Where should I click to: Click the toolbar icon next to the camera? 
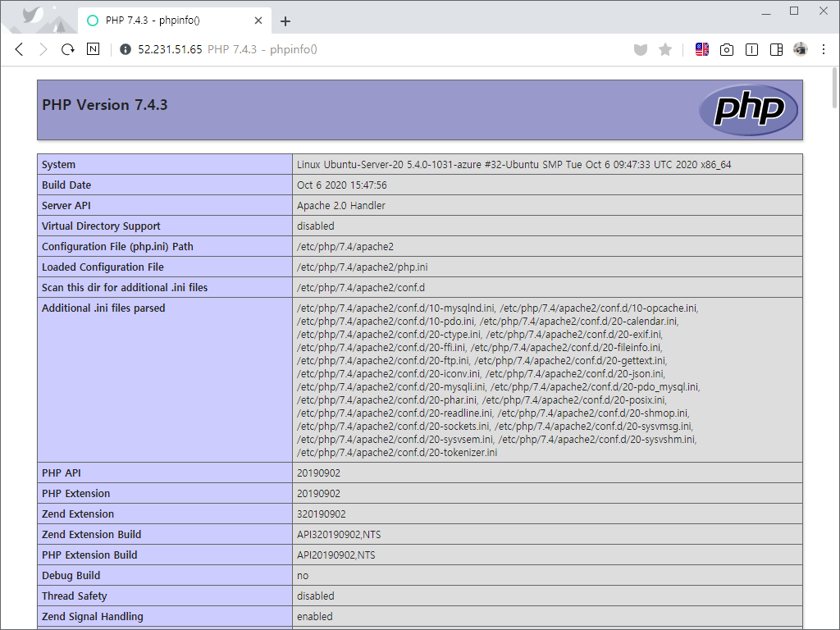point(751,50)
